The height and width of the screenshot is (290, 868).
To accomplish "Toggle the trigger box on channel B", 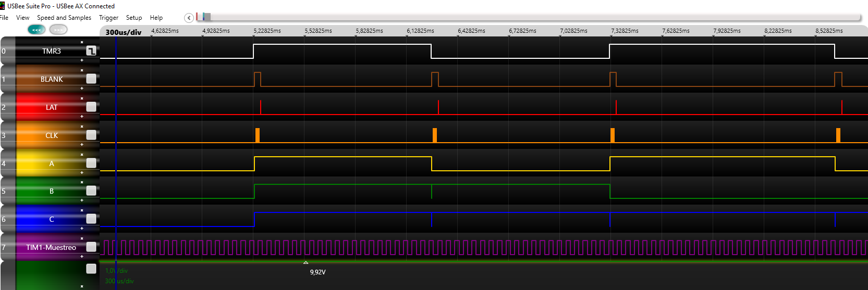I will (91, 191).
